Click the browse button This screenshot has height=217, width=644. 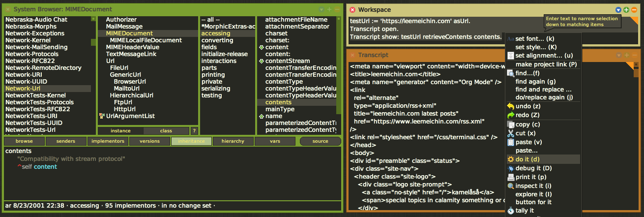click(x=24, y=141)
